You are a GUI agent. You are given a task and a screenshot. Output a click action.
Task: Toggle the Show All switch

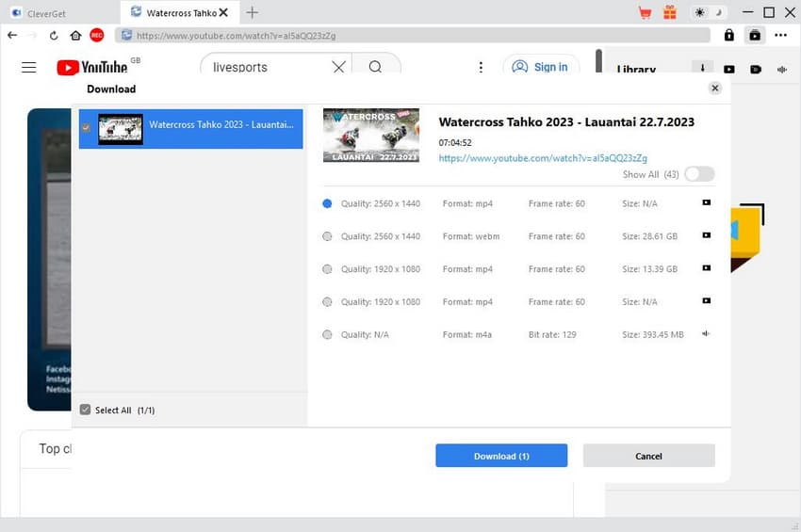pyautogui.click(x=699, y=174)
